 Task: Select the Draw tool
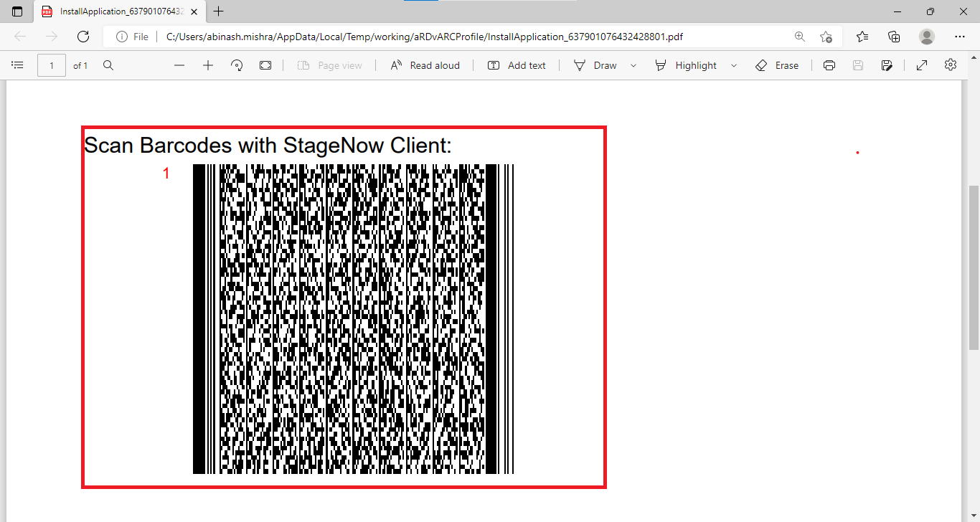pos(595,65)
